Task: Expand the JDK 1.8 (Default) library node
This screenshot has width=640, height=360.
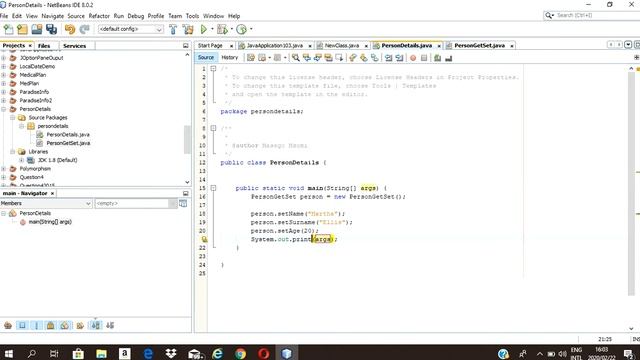Action: [x=22, y=160]
